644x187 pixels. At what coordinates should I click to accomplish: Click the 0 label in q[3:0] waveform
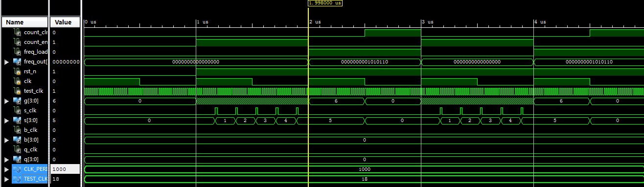tap(364, 160)
